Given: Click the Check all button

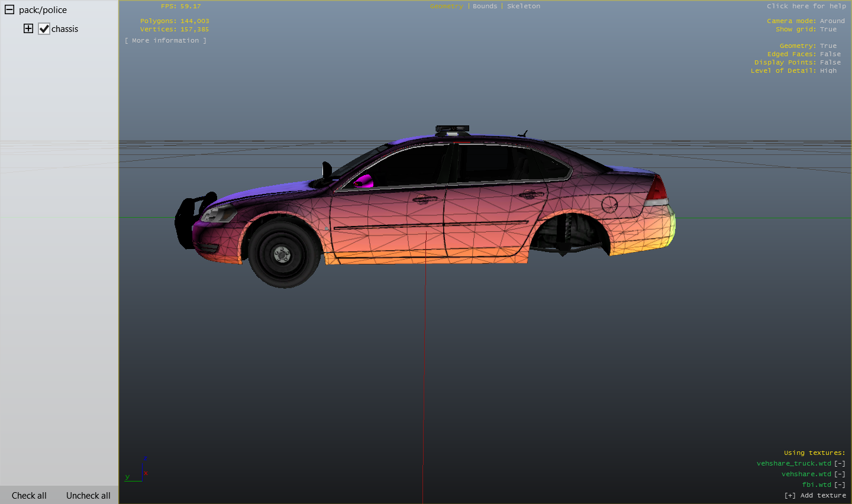Looking at the screenshot, I should pyautogui.click(x=29, y=496).
